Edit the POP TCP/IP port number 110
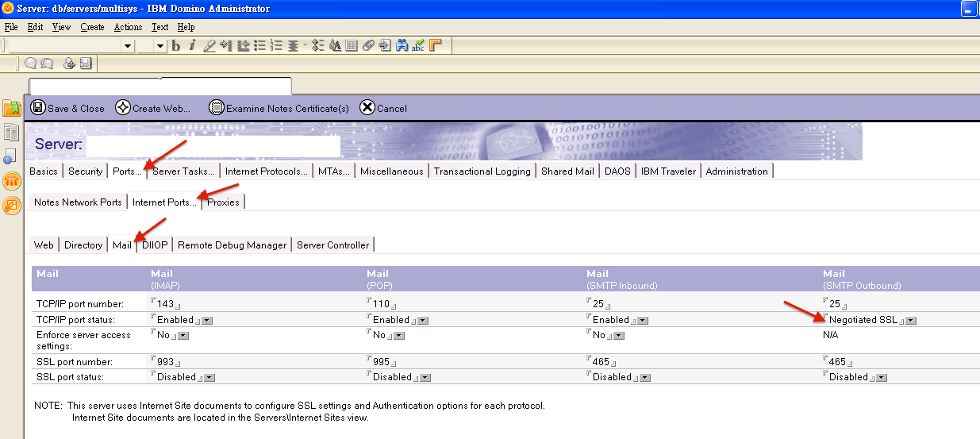 382,304
